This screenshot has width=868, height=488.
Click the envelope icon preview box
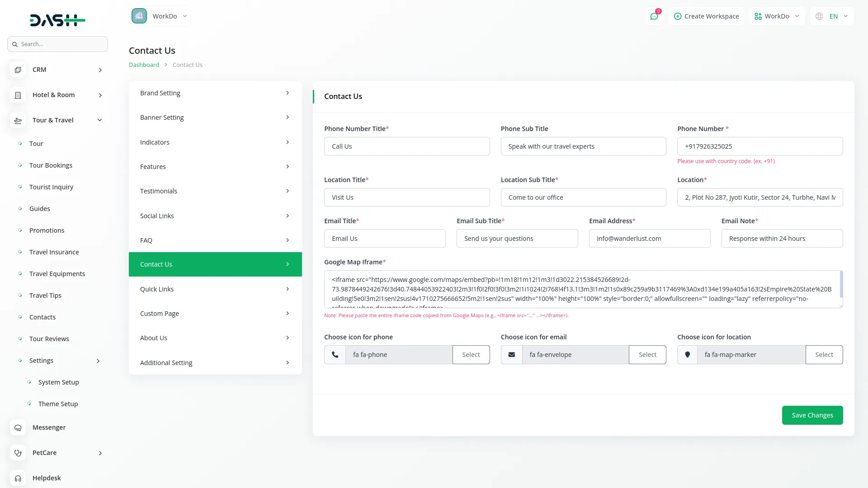[511, 355]
